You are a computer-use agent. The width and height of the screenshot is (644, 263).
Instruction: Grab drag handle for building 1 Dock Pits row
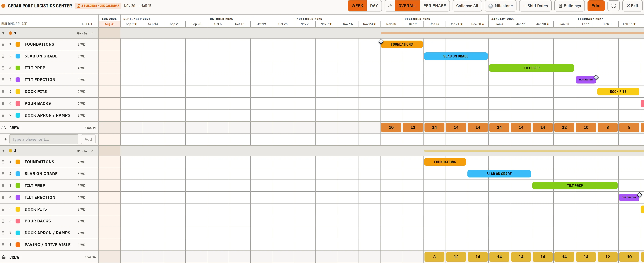(3, 92)
